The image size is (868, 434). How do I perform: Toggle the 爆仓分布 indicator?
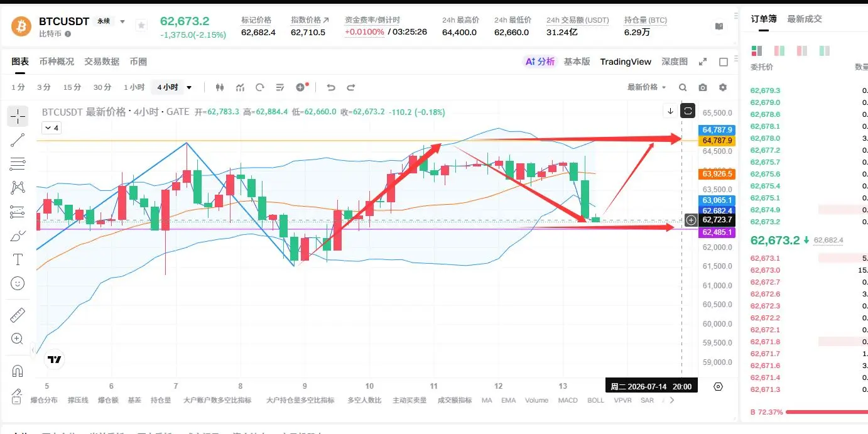pyautogui.click(x=44, y=400)
